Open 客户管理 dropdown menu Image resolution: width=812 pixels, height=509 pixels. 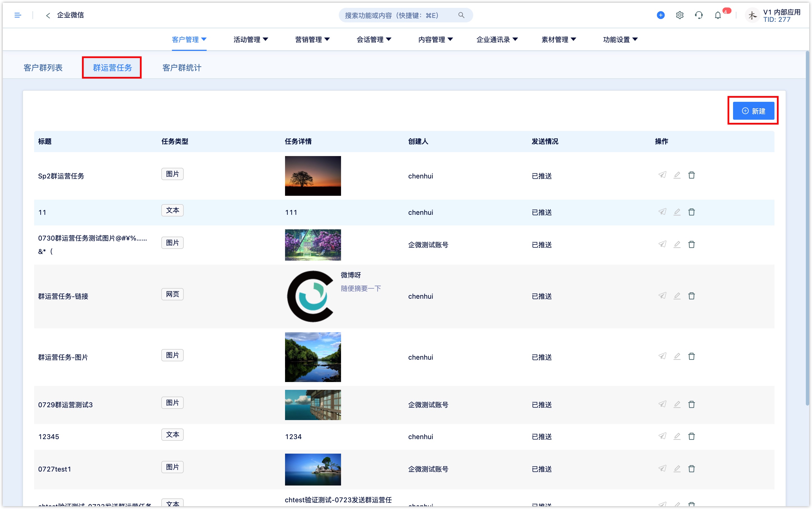(x=188, y=39)
